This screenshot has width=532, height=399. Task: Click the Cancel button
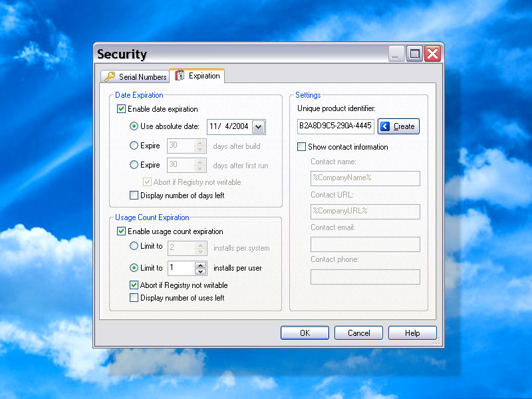[x=358, y=333]
